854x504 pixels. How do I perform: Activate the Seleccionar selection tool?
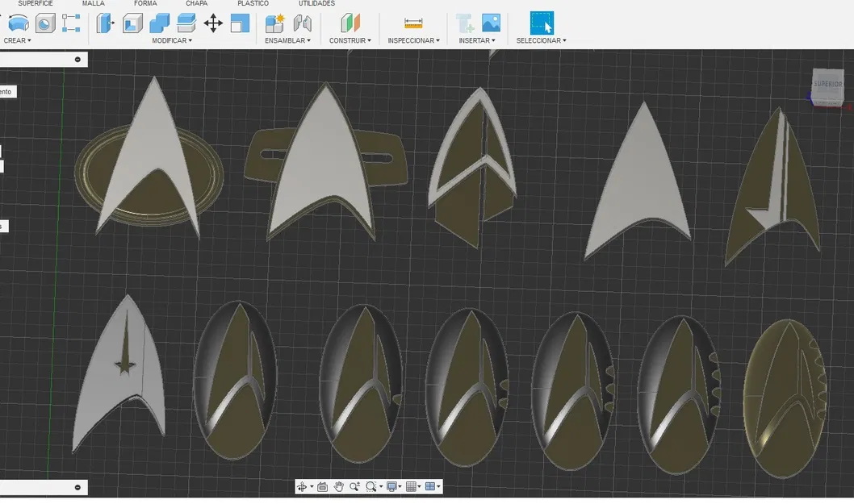[541, 23]
